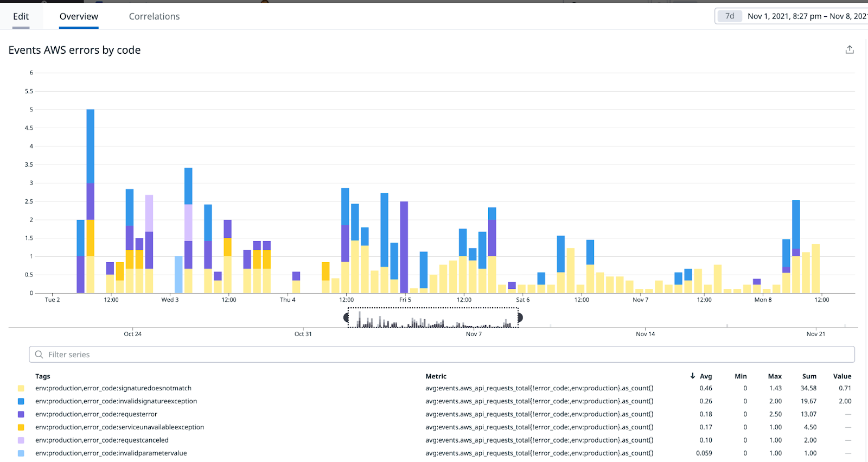Viewport: 868px width, 462px height.
Task: Switch to the Overview tab
Action: click(x=79, y=16)
